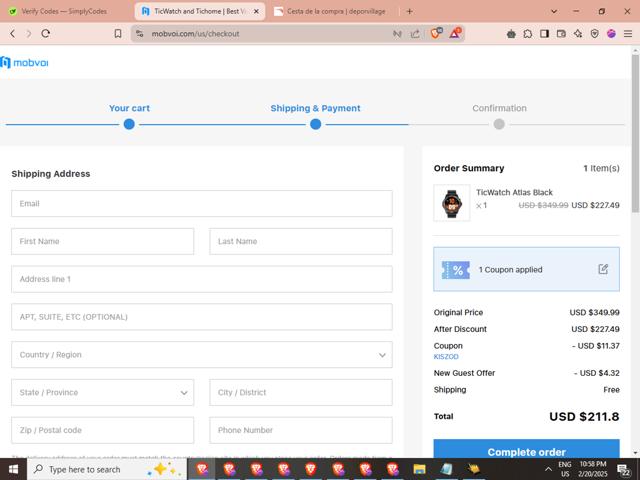
Task: Open the Windows notification center
Action: click(x=624, y=470)
